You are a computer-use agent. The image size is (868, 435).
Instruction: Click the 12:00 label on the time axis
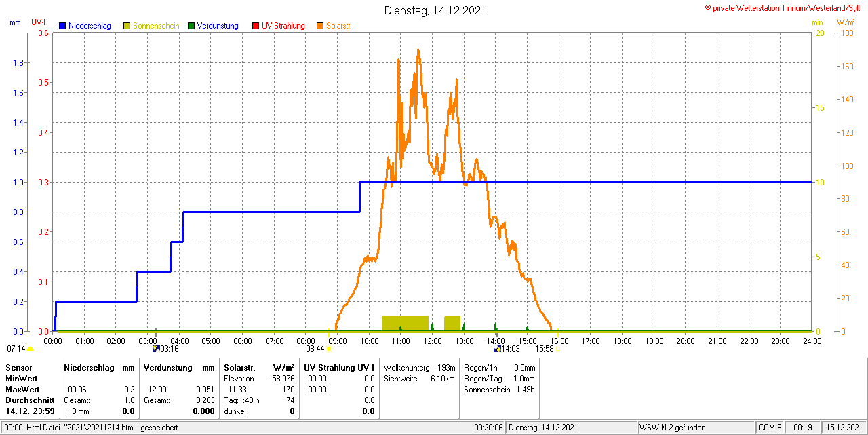click(x=432, y=341)
